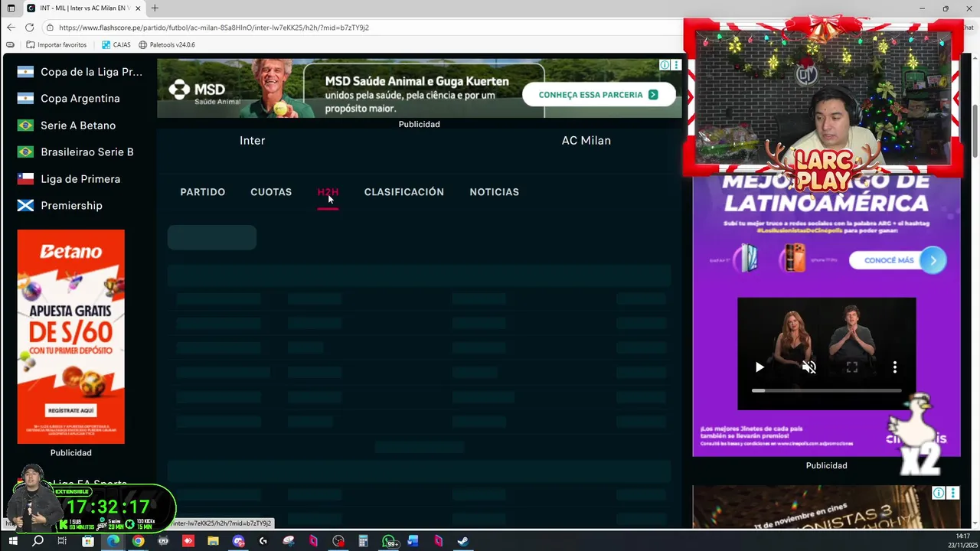Open File Explorer from taskbar
The width and height of the screenshot is (980, 551).
[213, 541]
